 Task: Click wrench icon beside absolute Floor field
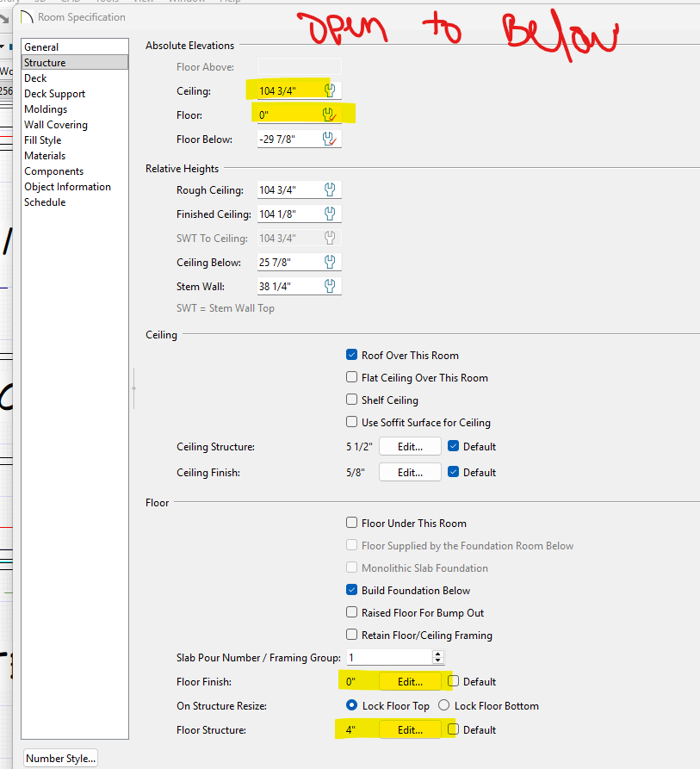click(328, 115)
